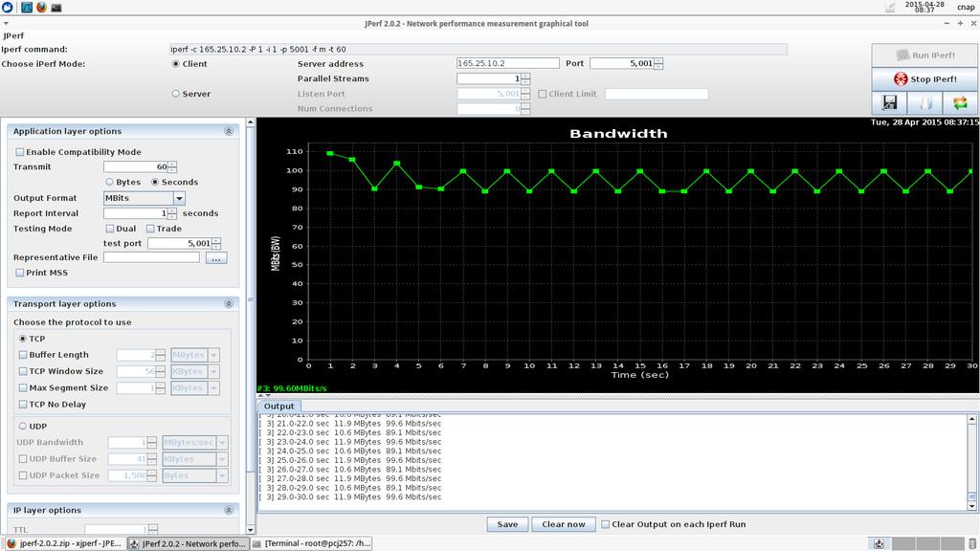Collapse Application layer options panel

coord(228,131)
